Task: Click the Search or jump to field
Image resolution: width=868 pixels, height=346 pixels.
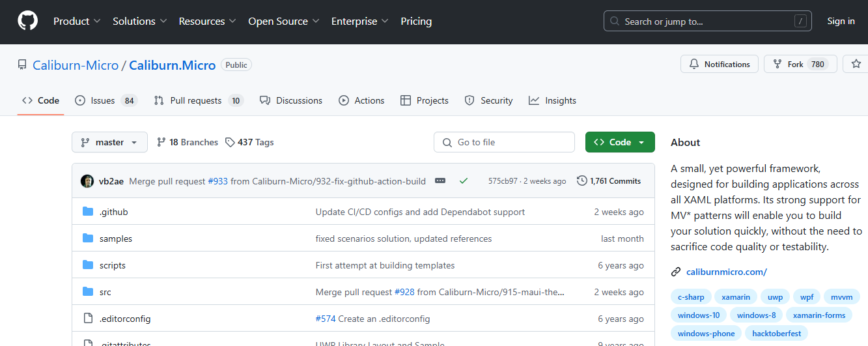Action: coord(708,22)
